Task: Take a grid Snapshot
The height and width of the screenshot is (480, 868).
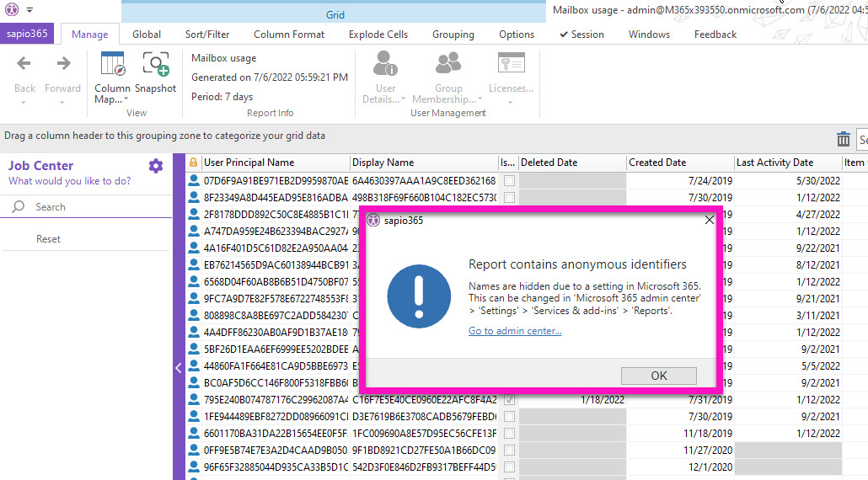Action: [x=156, y=72]
